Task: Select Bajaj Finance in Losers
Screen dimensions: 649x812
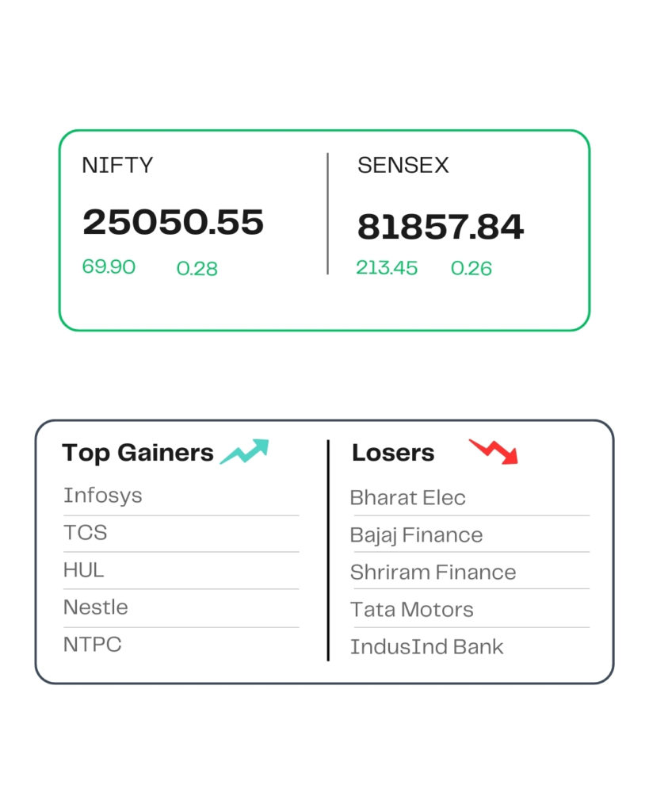Action: click(x=416, y=535)
